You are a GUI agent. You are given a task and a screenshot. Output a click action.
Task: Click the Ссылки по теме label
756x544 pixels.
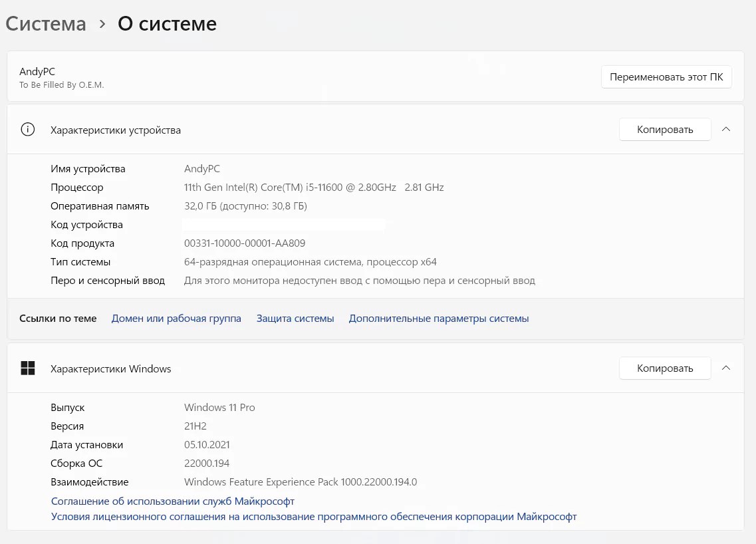(x=58, y=319)
